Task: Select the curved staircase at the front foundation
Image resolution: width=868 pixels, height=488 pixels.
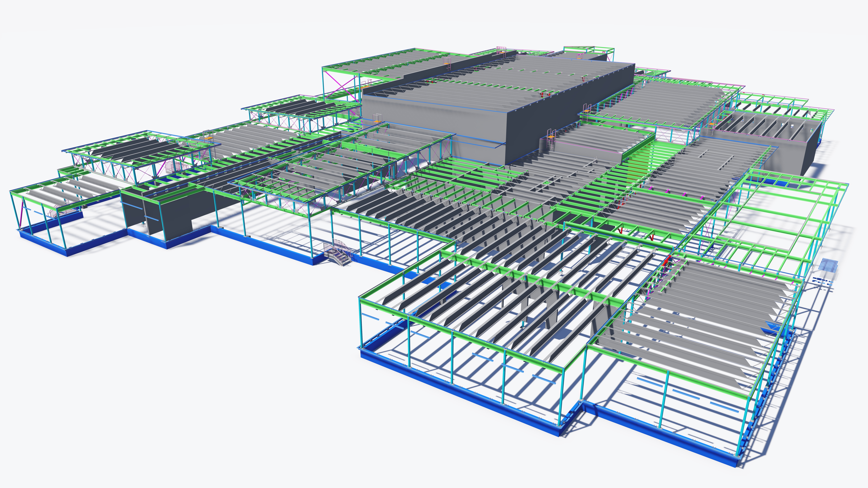Action: [338, 253]
